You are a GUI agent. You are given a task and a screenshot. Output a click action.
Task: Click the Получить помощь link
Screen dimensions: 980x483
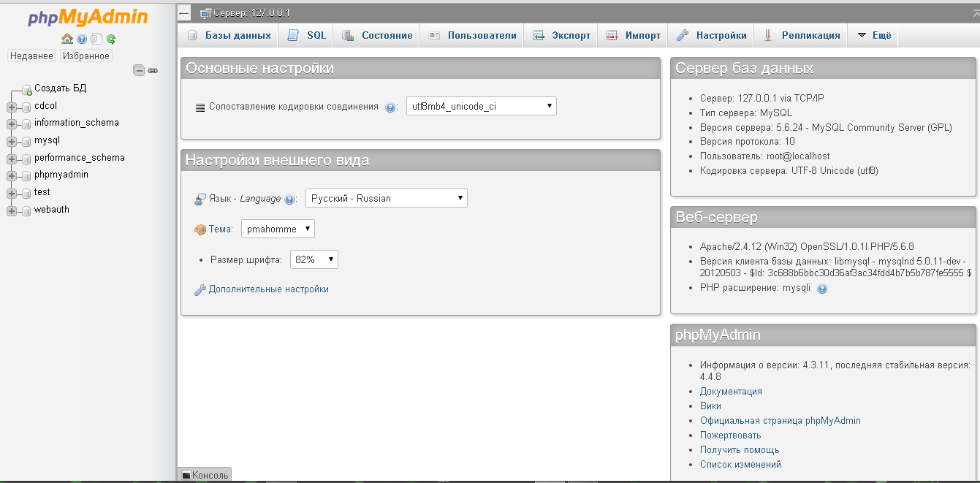[x=740, y=450]
